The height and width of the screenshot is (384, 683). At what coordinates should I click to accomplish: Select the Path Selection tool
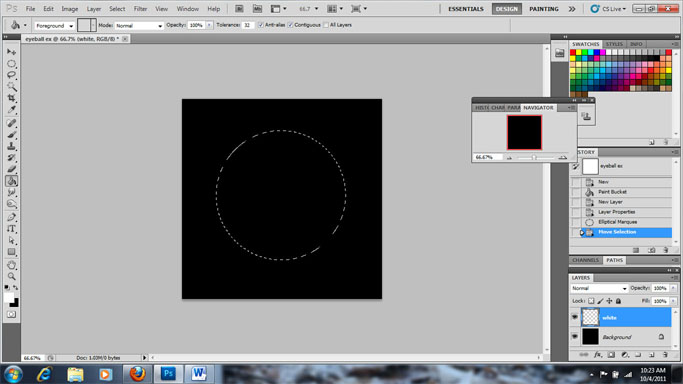11,240
